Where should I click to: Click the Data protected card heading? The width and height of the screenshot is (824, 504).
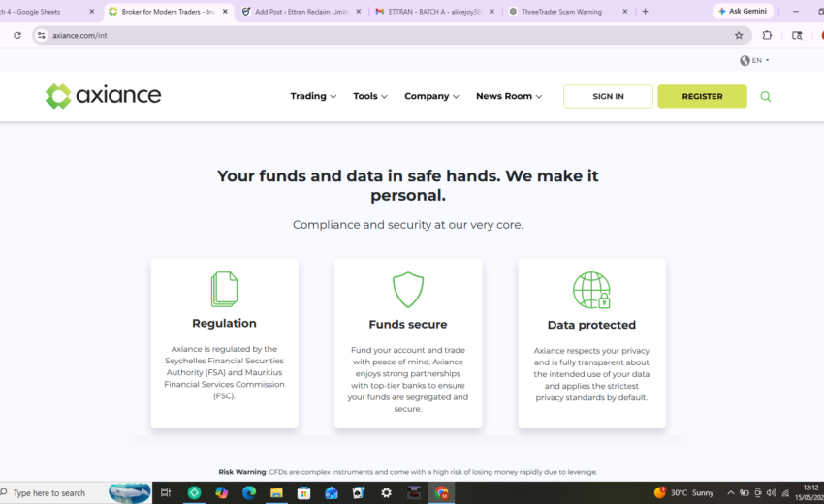(x=591, y=325)
